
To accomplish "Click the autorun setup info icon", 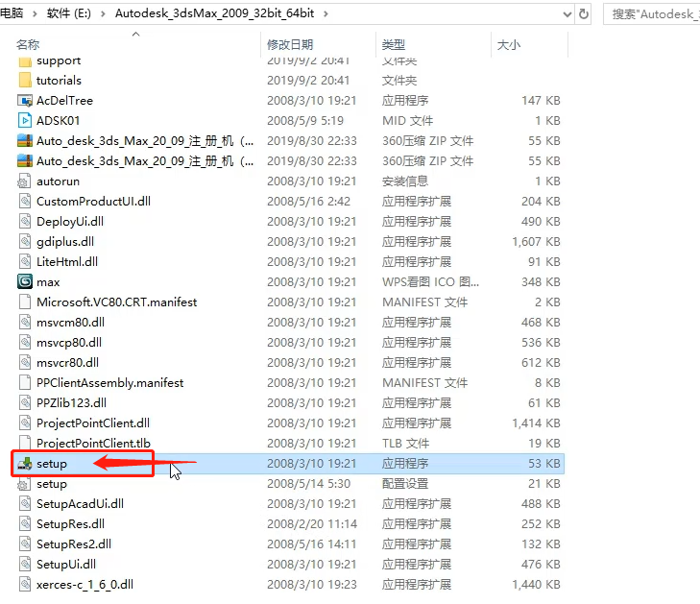I will pyautogui.click(x=25, y=181).
